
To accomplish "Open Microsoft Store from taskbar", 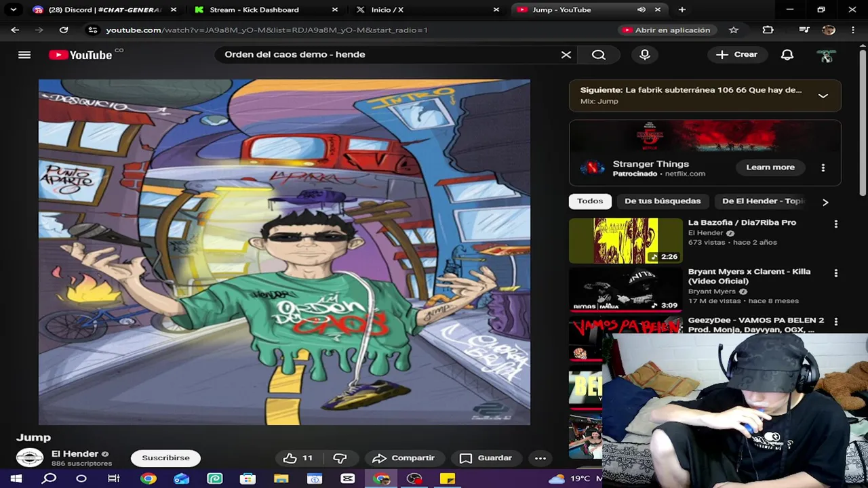I will pos(248,479).
